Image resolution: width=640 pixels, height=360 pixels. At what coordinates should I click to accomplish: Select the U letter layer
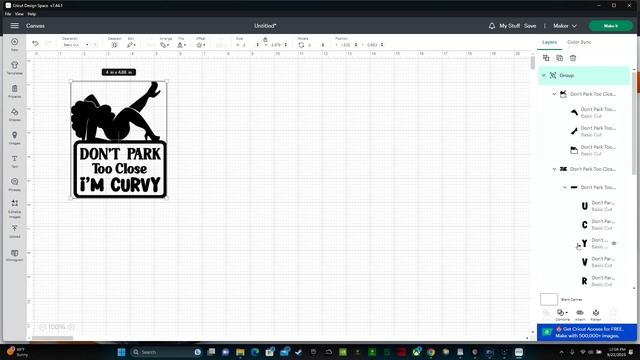pyautogui.click(x=598, y=206)
